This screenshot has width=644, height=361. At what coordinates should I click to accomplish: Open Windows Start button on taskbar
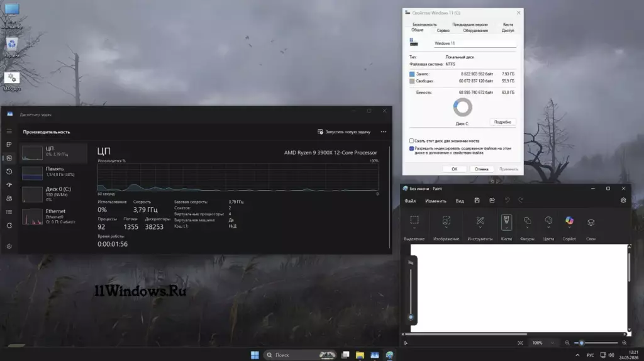(255, 355)
